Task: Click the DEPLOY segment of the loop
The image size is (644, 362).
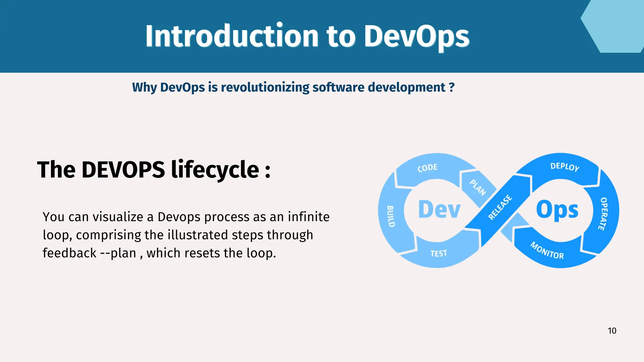Action: [565, 167]
